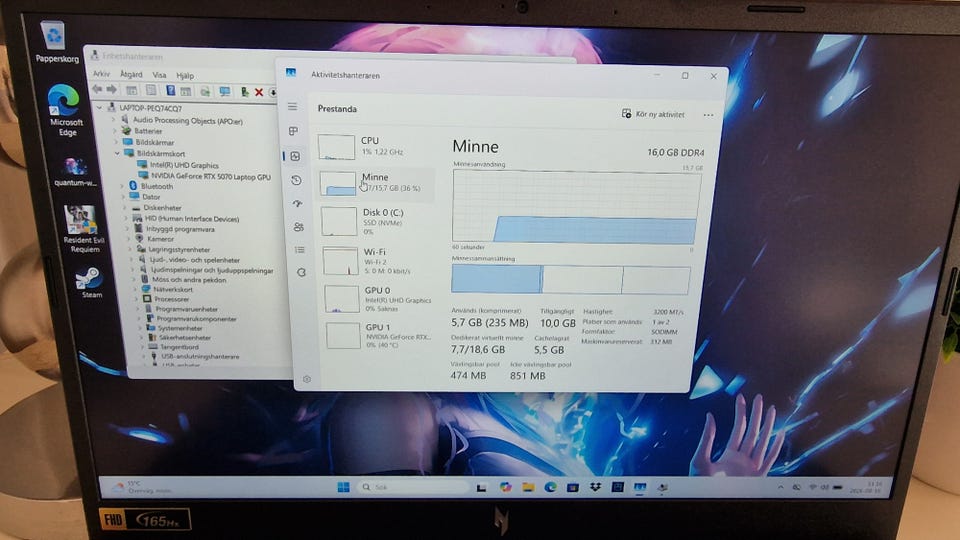Click the taskbar search box Sök

tap(413, 487)
